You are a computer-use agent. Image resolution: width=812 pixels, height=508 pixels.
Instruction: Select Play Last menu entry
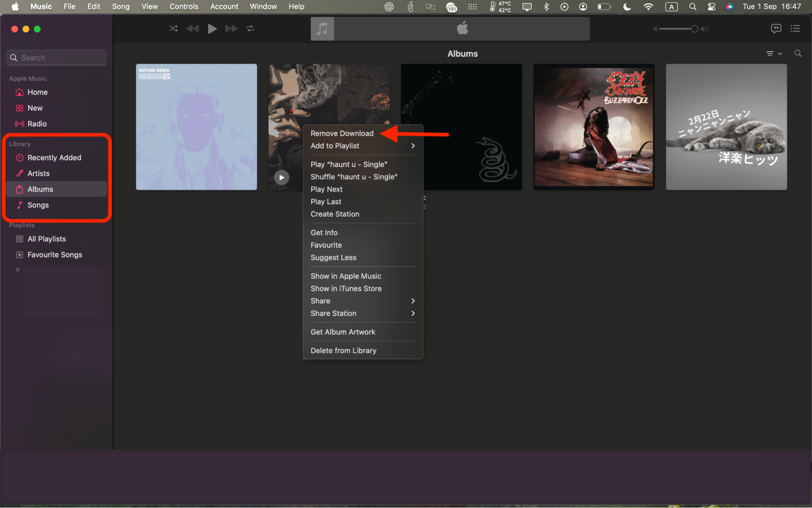[363, 202]
